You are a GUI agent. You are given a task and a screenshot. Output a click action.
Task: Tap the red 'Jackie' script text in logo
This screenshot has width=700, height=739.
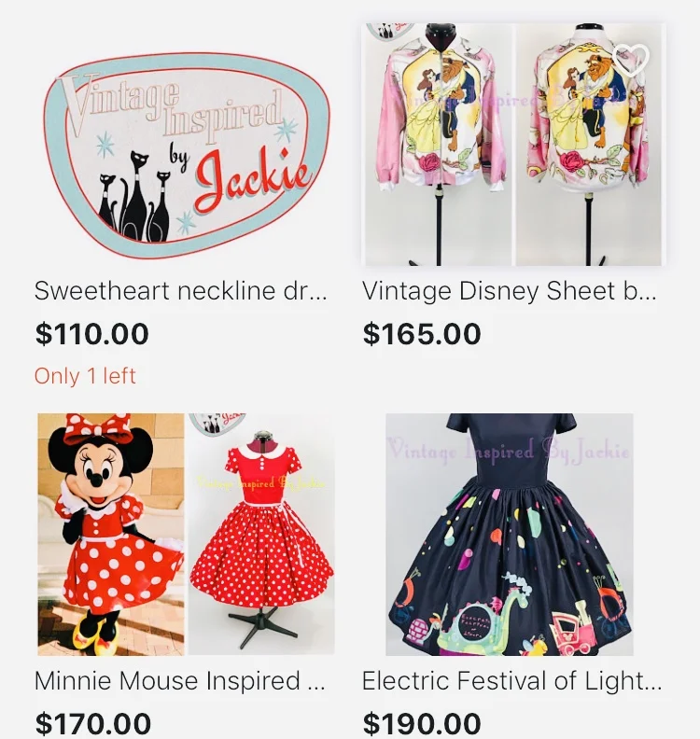point(253,179)
